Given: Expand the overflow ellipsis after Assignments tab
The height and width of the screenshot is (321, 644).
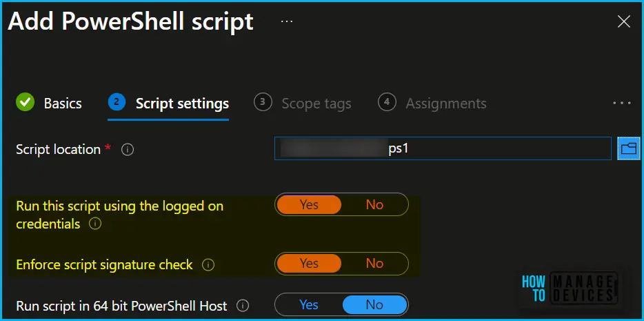Looking at the screenshot, I should (622, 103).
